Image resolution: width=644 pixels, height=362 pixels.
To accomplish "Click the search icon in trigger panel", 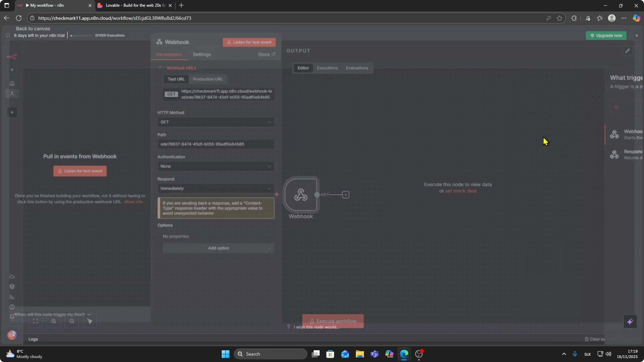I will coord(616,107).
